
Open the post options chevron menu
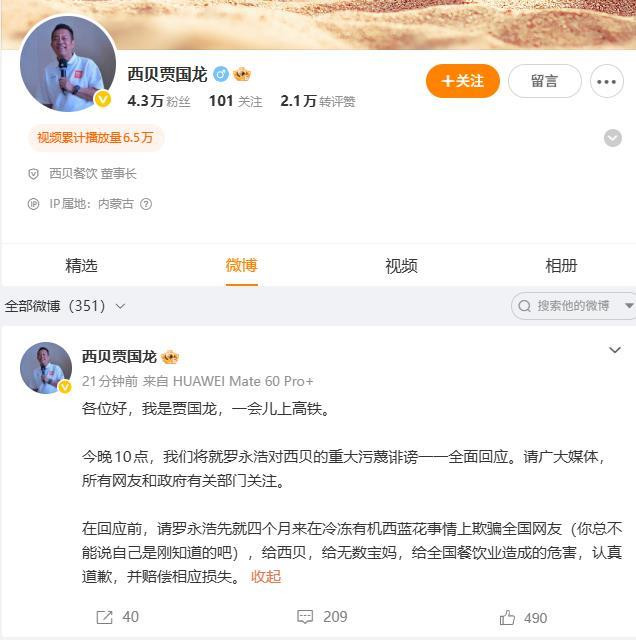(x=615, y=350)
